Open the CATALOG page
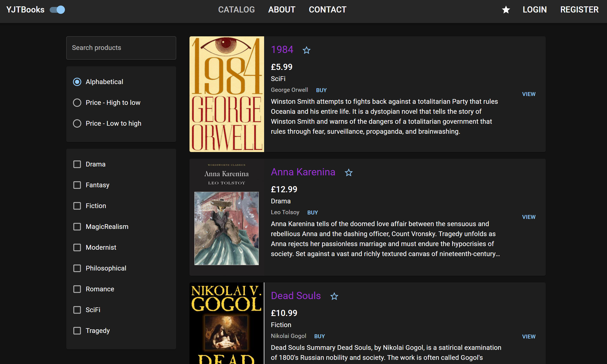Viewport: 607px width, 364px height. [x=236, y=10]
